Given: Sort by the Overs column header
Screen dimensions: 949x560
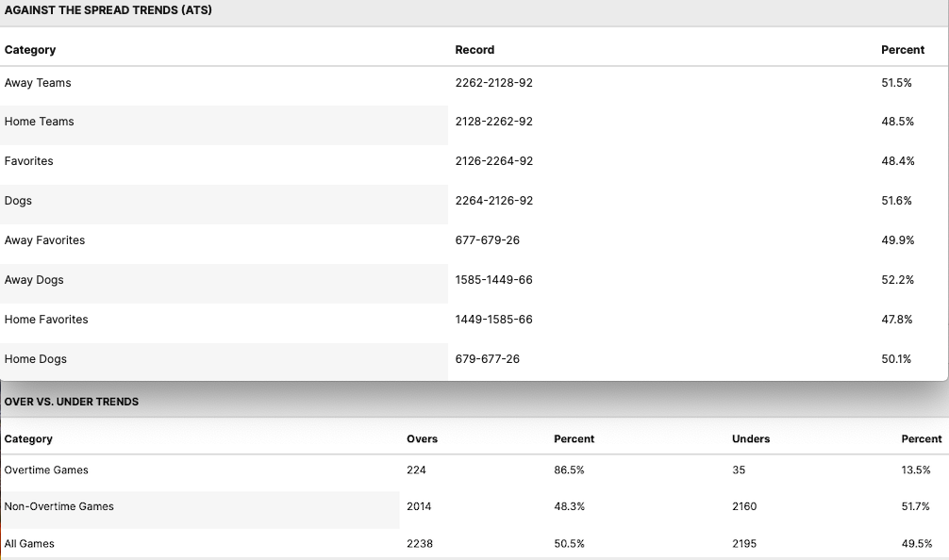Looking at the screenshot, I should point(422,439).
